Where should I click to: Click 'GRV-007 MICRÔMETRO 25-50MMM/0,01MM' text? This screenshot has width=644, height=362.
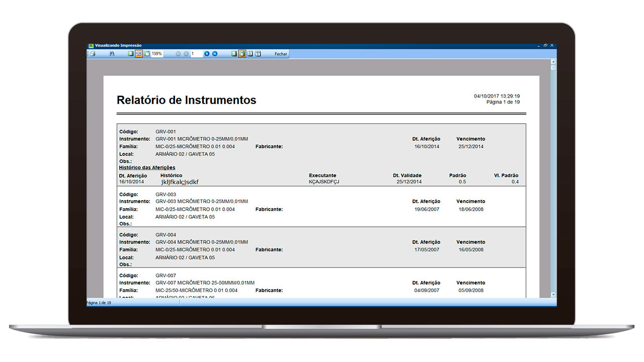point(205,283)
